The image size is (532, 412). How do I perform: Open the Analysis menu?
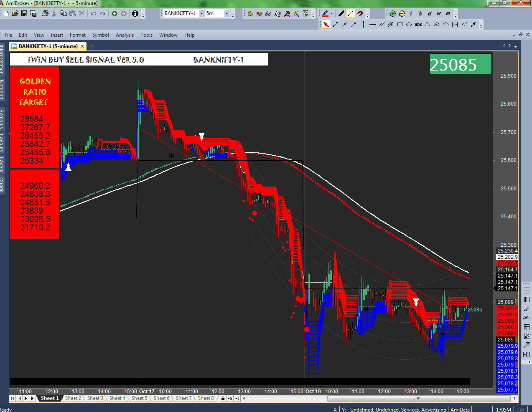coord(125,35)
